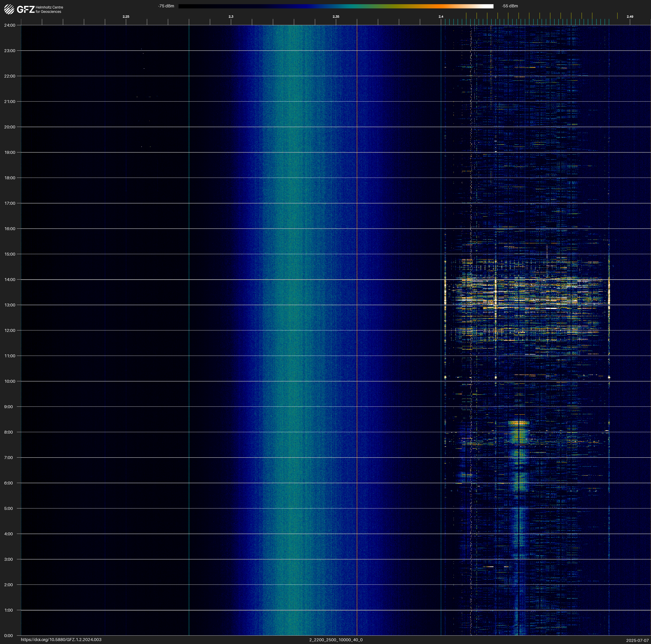Screen dimensions: 651x644
Task: Click the dBm color scale gradient bar
Action: [336, 6]
